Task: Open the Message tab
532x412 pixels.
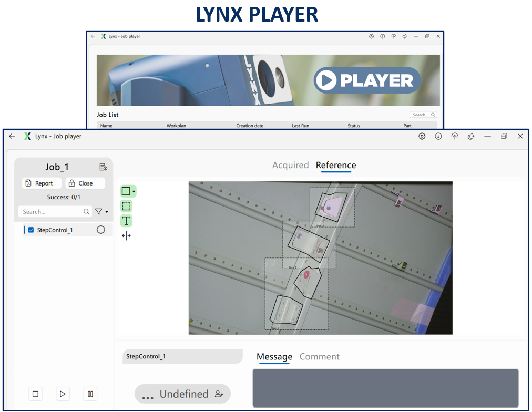Action: point(274,357)
